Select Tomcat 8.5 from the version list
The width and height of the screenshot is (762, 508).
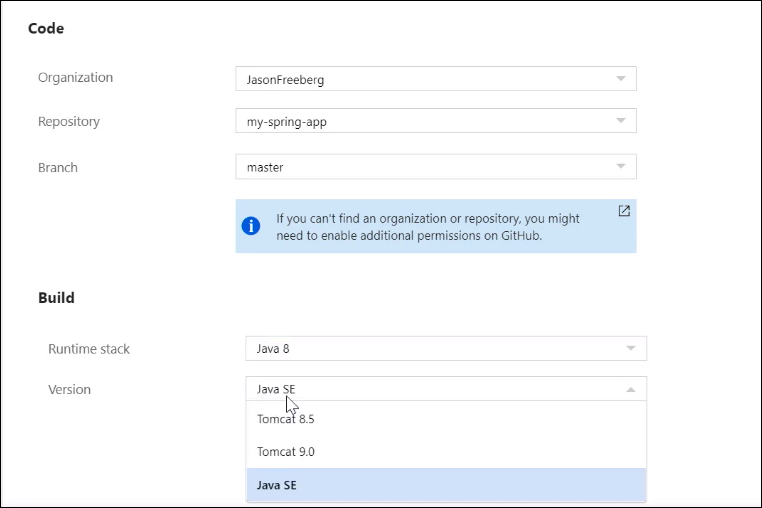point(286,419)
